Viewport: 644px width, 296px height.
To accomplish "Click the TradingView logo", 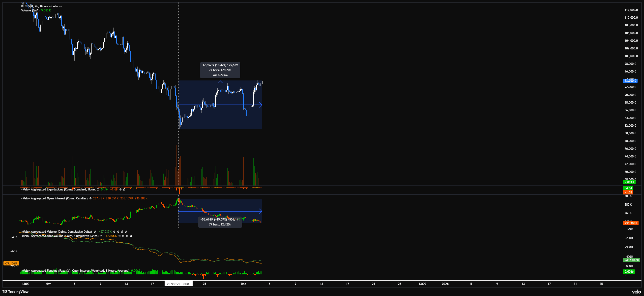I will (16, 292).
